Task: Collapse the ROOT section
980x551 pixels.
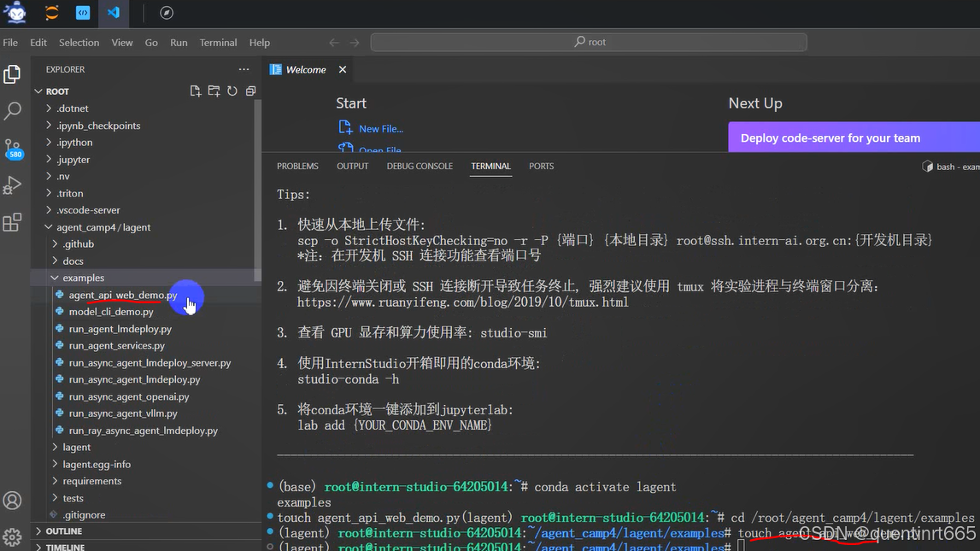Action: tap(38, 91)
